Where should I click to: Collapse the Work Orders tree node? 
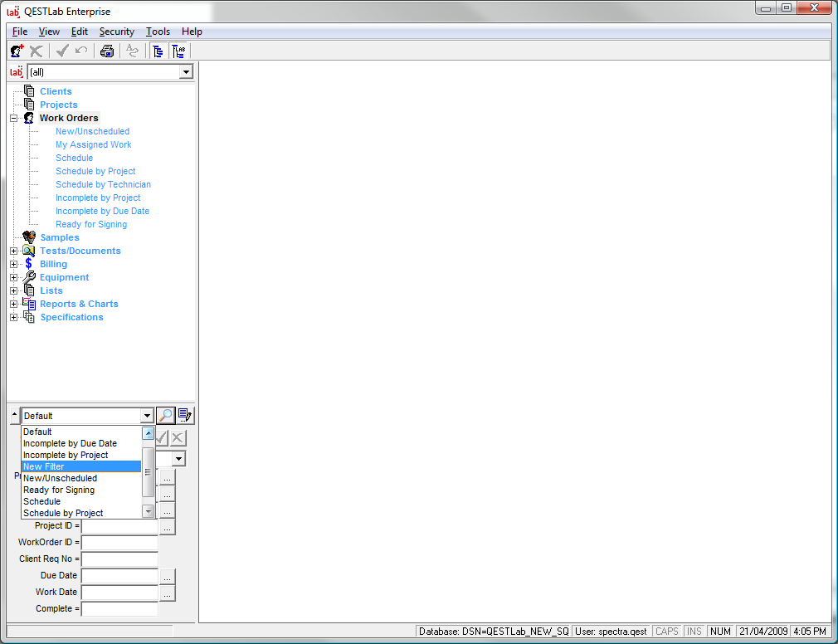click(13, 119)
